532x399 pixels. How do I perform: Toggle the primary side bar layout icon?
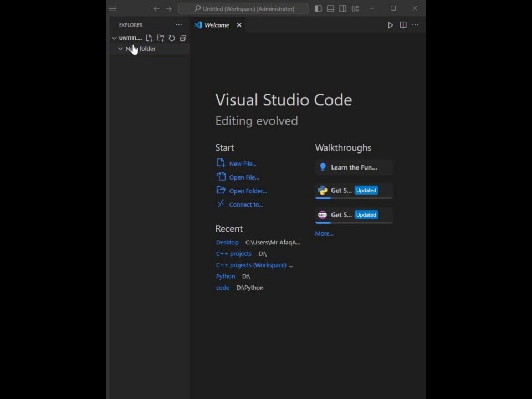[318, 8]
